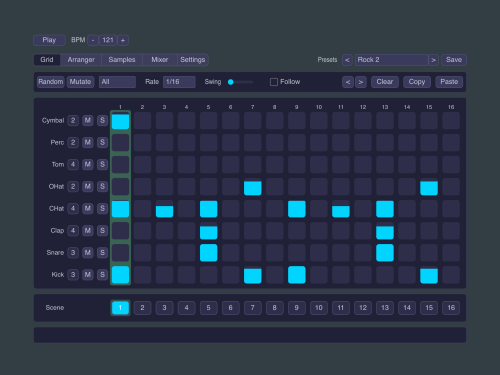Screen dimensions: 500x375
Task: Shift pattern left with the < button
Action: [x=348, y=82]
